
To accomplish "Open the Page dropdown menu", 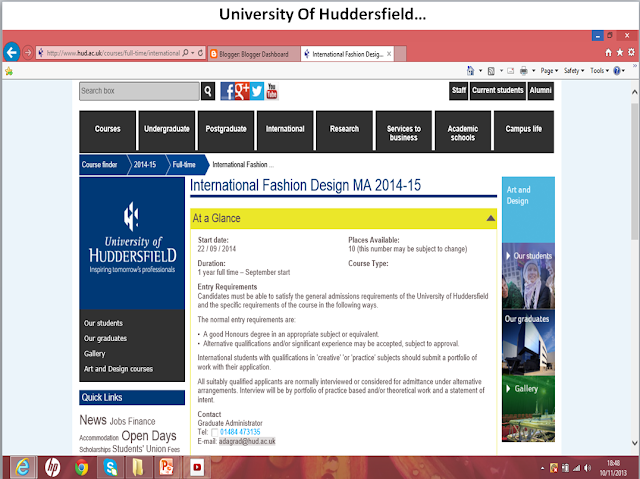I will 549,71.
